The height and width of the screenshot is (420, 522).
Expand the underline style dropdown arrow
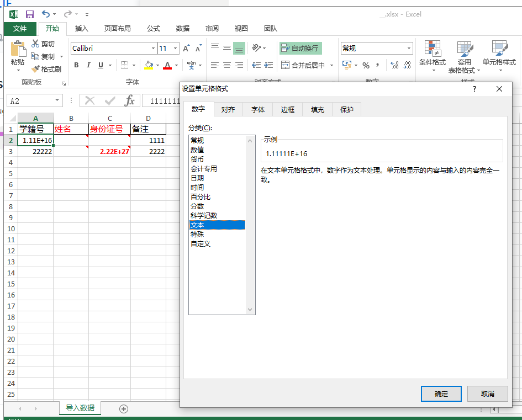[110, 65]
